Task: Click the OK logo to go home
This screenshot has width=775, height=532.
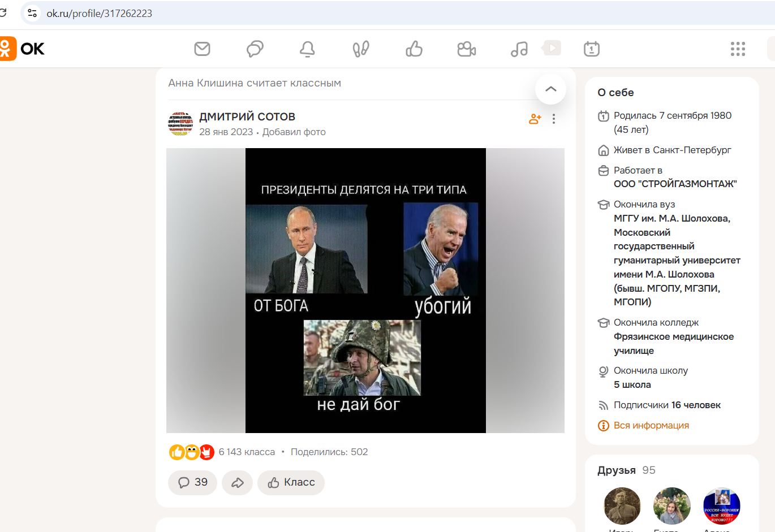Action: (23, 49)
